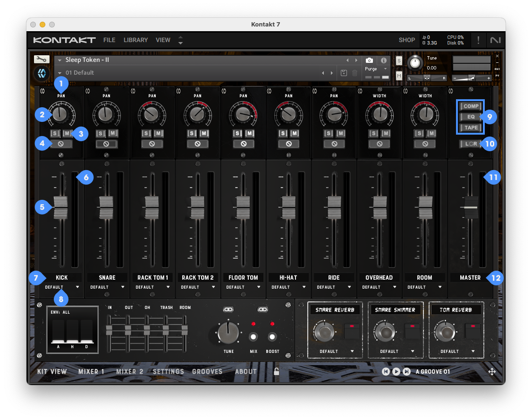Play the A GROOVE 01 groove
This screenshot has height=420, width=532.
coord(396,372)
